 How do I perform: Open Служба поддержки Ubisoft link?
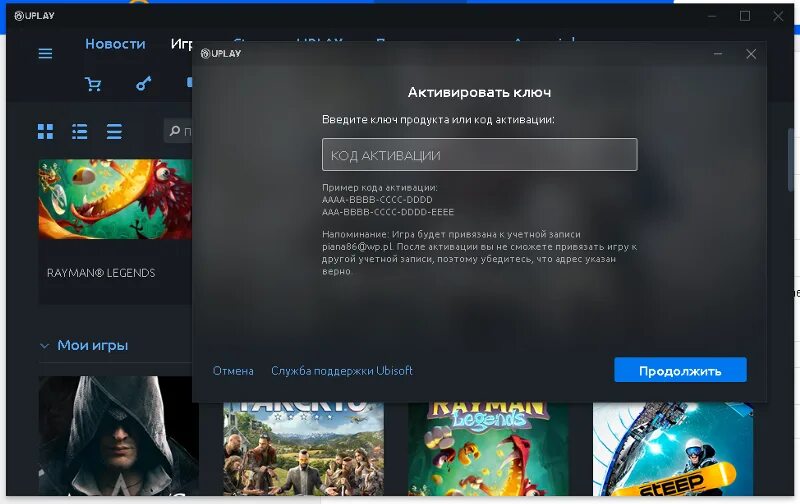pyautogui.click(x=342, y=371)
